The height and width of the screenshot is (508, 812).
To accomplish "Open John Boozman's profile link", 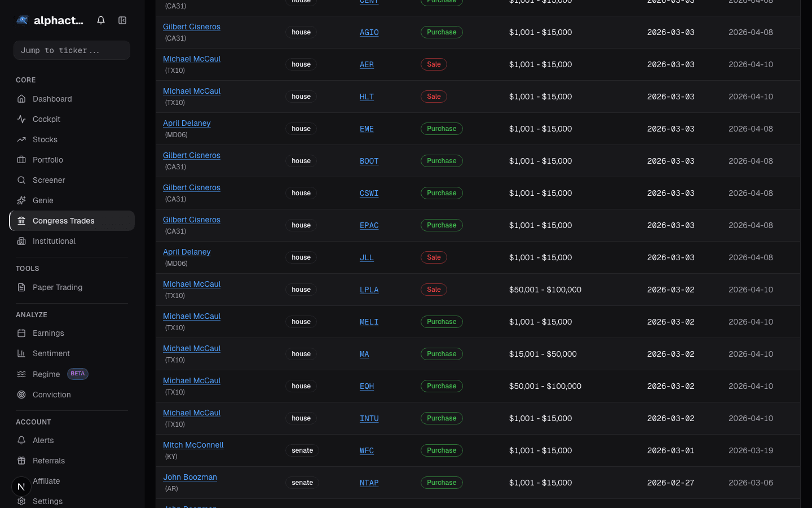I will (x=190, y=477).
